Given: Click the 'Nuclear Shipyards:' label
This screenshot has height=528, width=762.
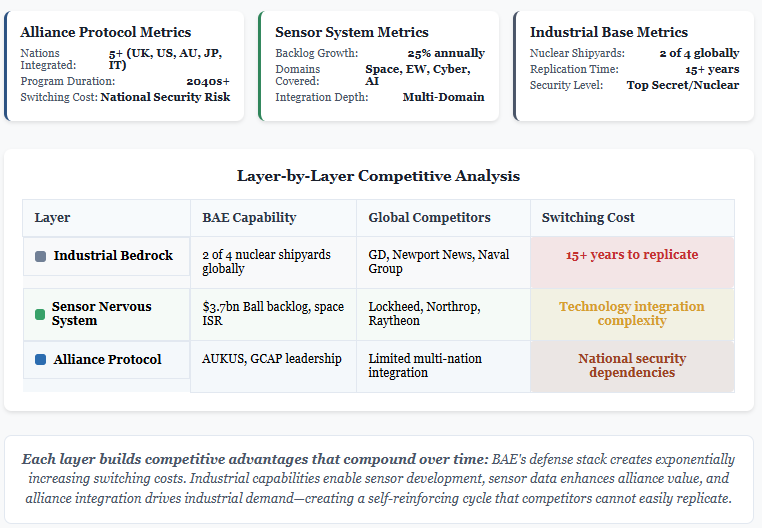Looking at the screenshot, I should click(577, 53).
